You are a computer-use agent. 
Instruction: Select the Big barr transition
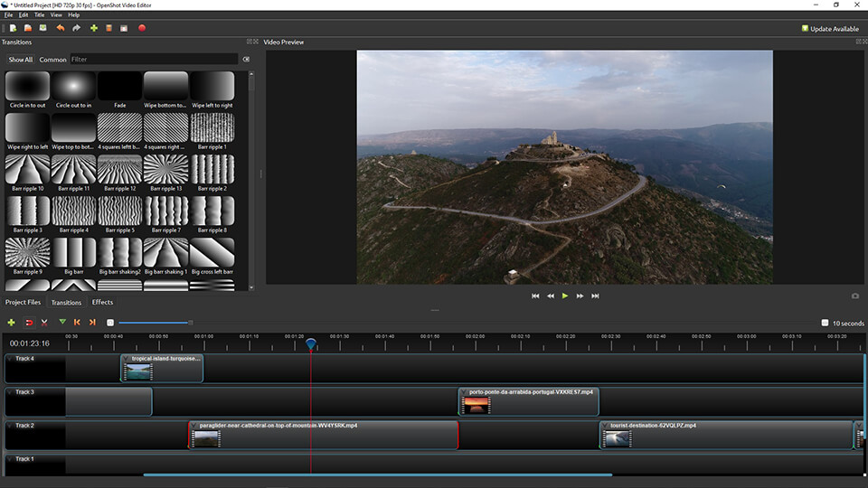pyautogui.click(x=73, y=257)
